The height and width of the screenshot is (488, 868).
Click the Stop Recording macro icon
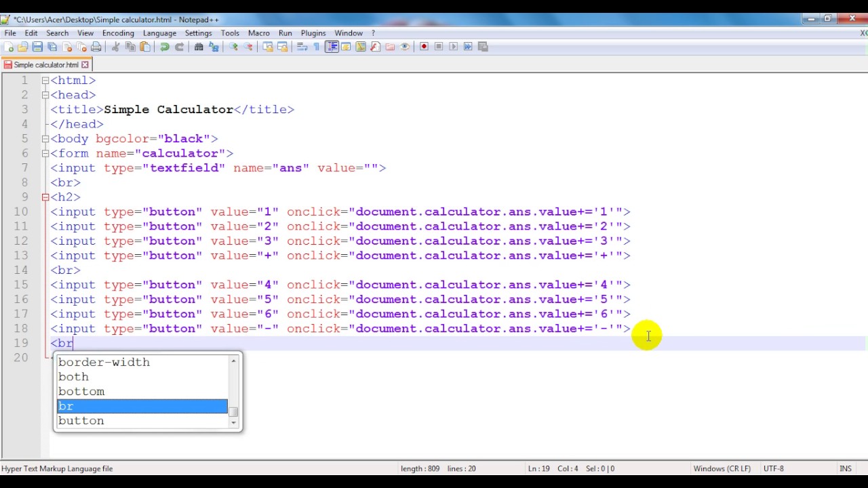click(439, 47)
